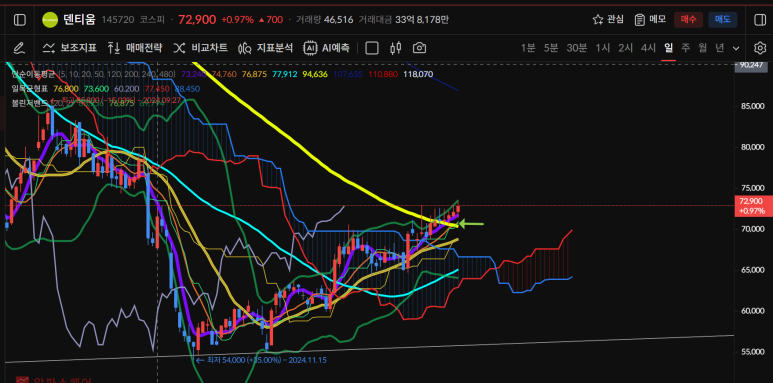Select the 년 yearly timeframe
Viewport: 773px width, 383px height.
[720, 48]
